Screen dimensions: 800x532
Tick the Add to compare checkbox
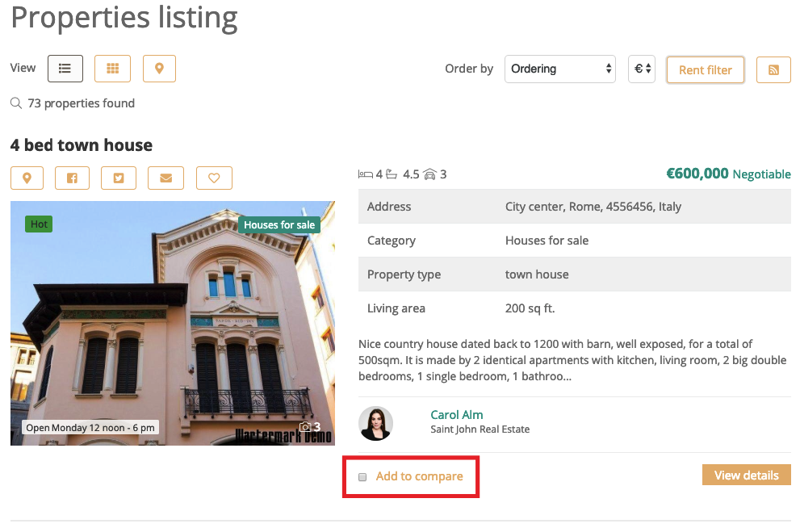pos(363,477)
